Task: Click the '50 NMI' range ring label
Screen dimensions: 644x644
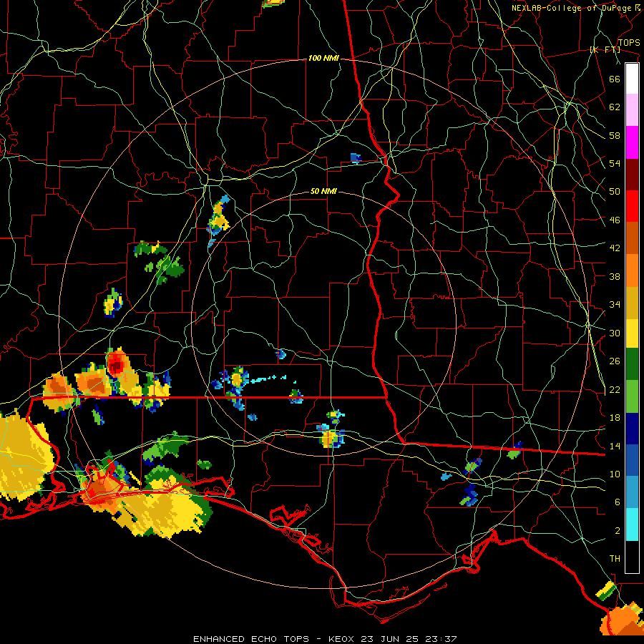Action: 323,191
